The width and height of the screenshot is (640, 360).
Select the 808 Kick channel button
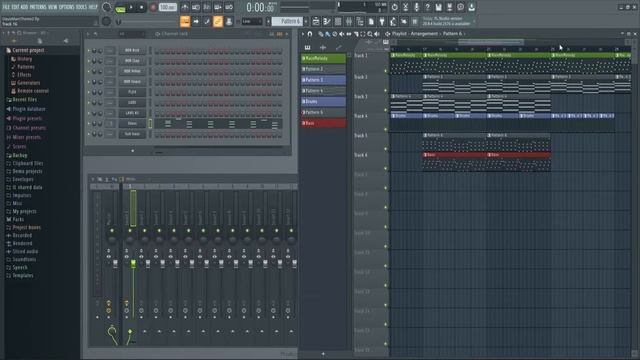(x=132, y=51)
